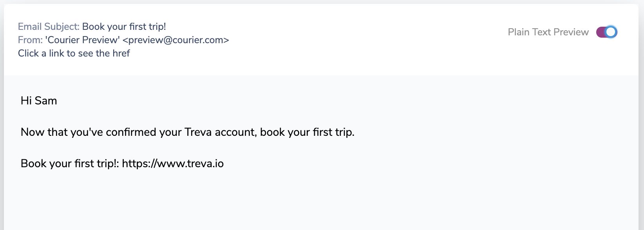Click the "From:" label
644x230 pixels.
click(x=30, y=40)
